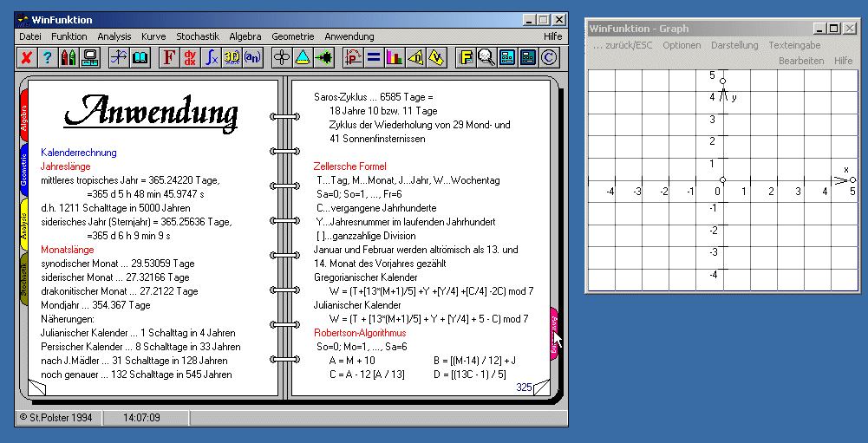Open the Stochastik menu
Screen dimensions: 868x443
point(198,36)
